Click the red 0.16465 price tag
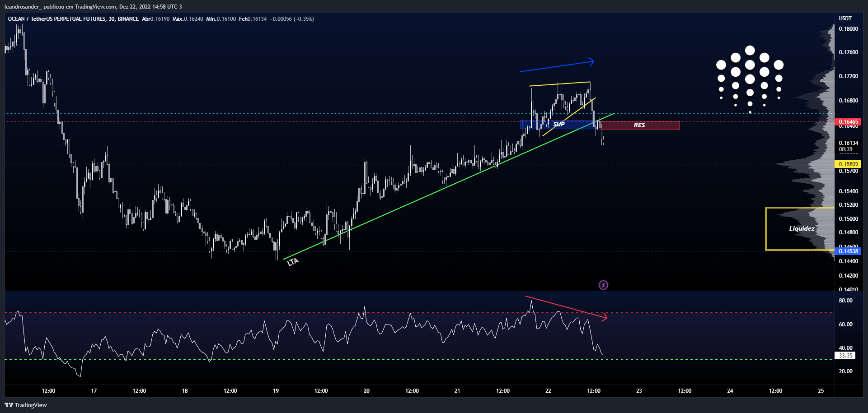The width and height of the screenshot is (868, 413). click(848, 122)
